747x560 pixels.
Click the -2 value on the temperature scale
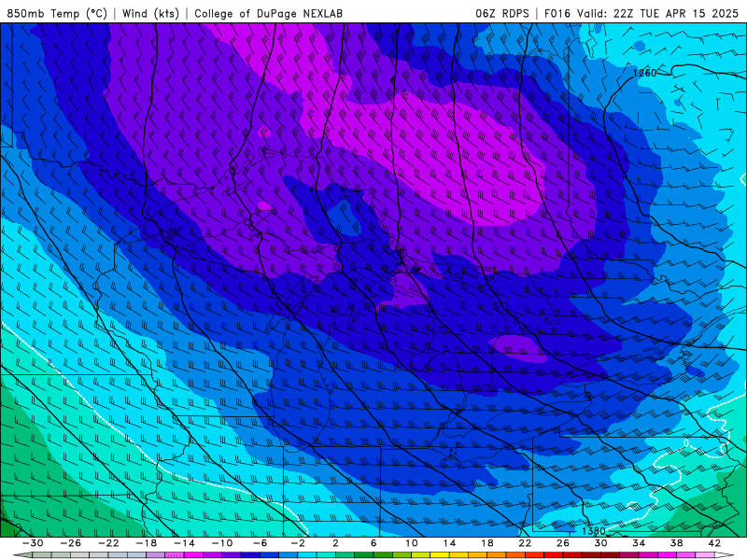(298, 543)
